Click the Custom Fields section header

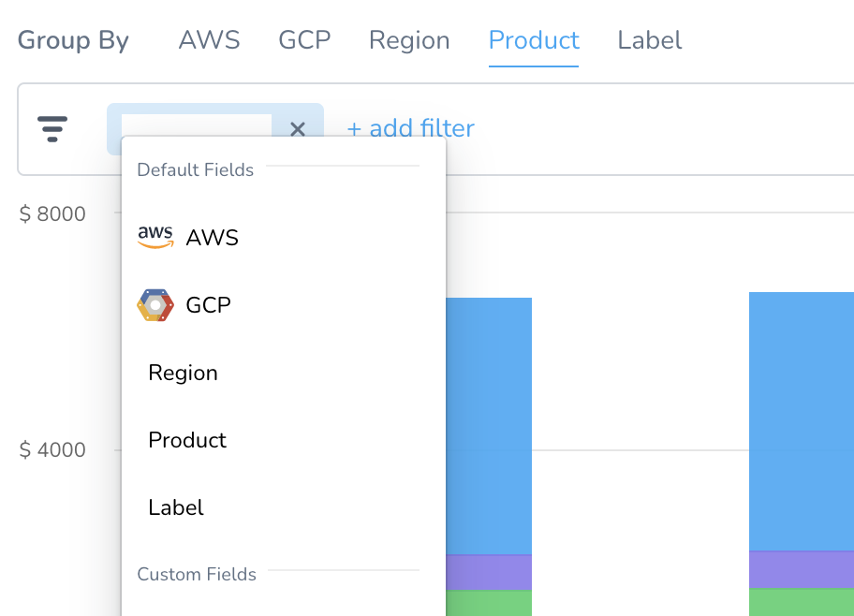click(x=197, y=574)
